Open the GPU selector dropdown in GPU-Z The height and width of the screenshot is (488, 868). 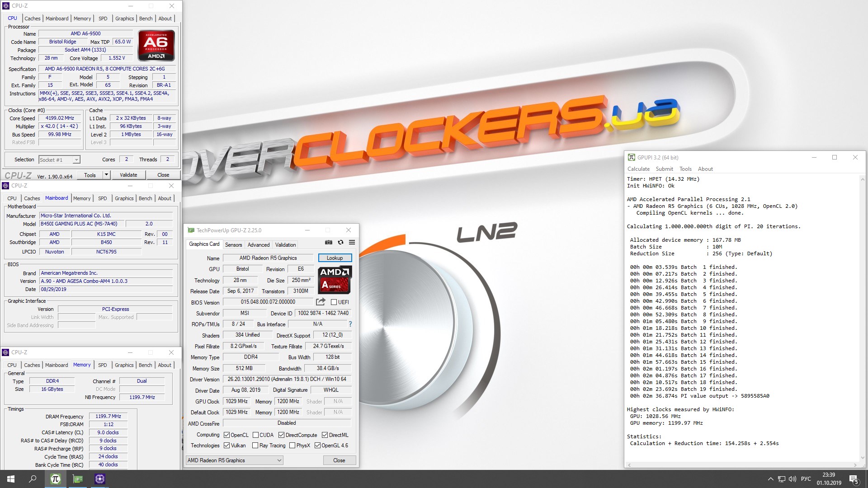(x=234, y=460)
